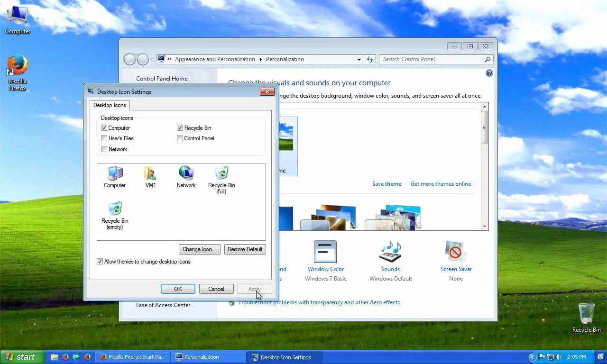Image resolution: width=607 pixels, height=364 pixels.
Task: Click the theme list scroll down arrow
Action: [485, 227]
